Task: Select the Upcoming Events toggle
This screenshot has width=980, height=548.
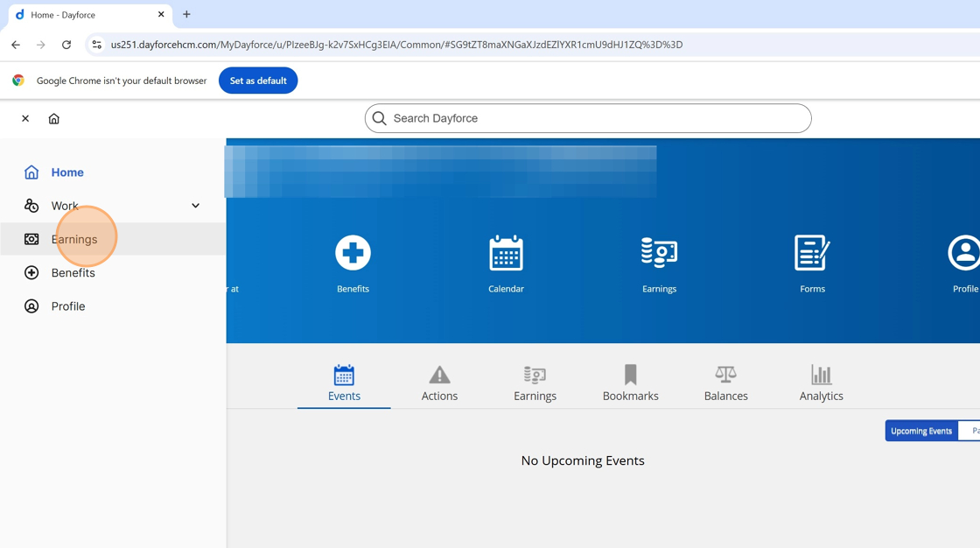Action: 921,431
